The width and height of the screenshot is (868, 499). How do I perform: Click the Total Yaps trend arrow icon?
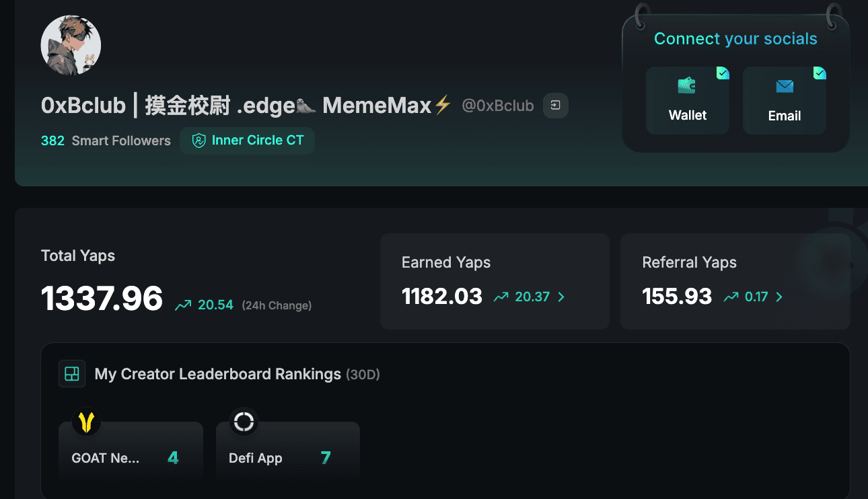coord(182,306)
